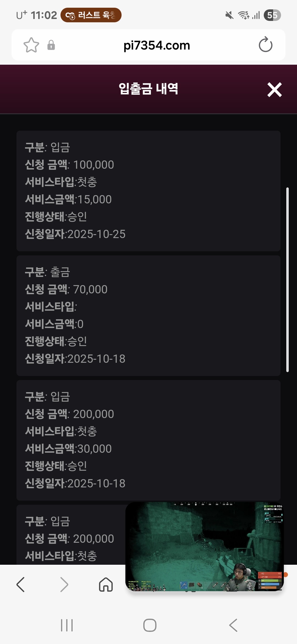Tap the battery level 55 indicator

point(272,15)
